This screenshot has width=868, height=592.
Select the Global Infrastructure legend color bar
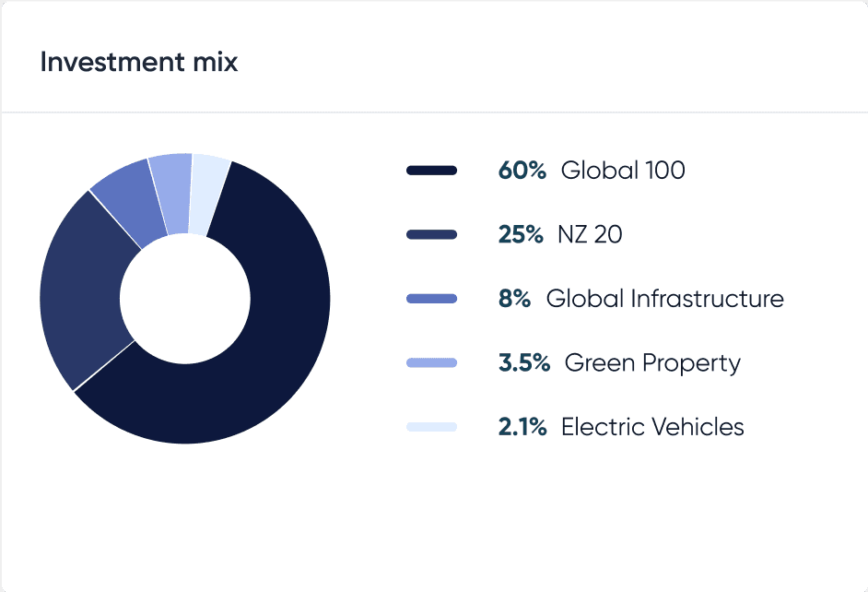point(431,299)
